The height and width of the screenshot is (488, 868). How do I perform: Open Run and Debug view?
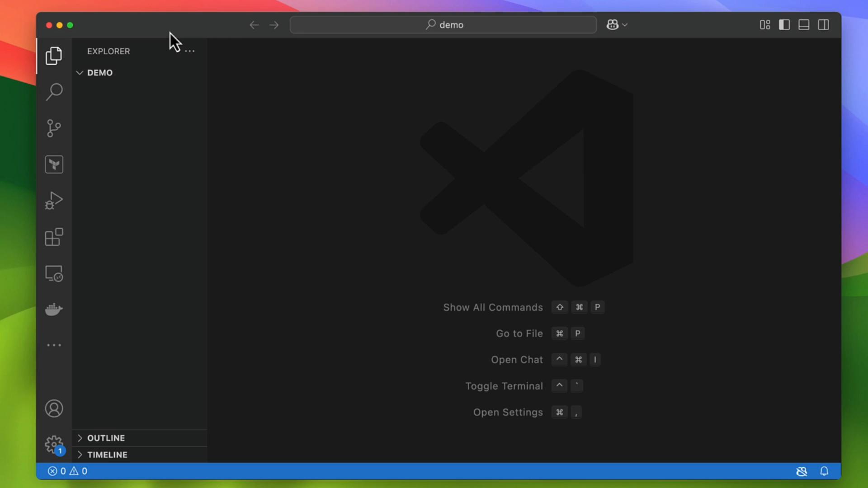click(54, 201)
